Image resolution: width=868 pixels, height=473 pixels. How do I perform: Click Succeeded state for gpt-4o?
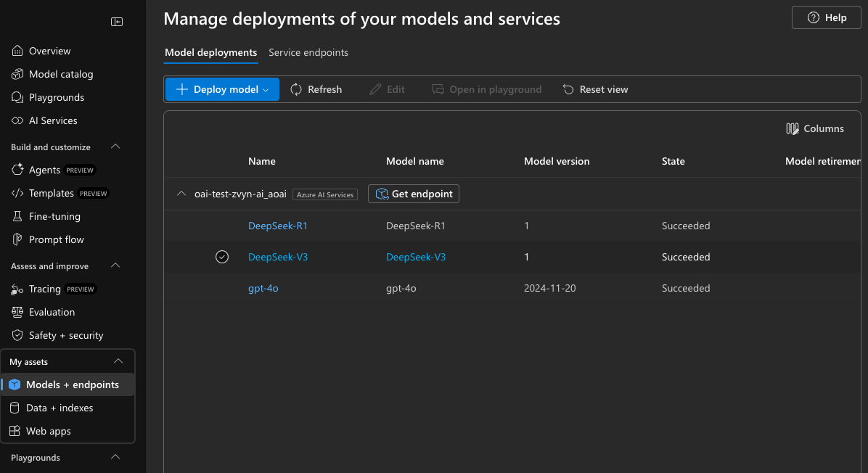point(686,288)
